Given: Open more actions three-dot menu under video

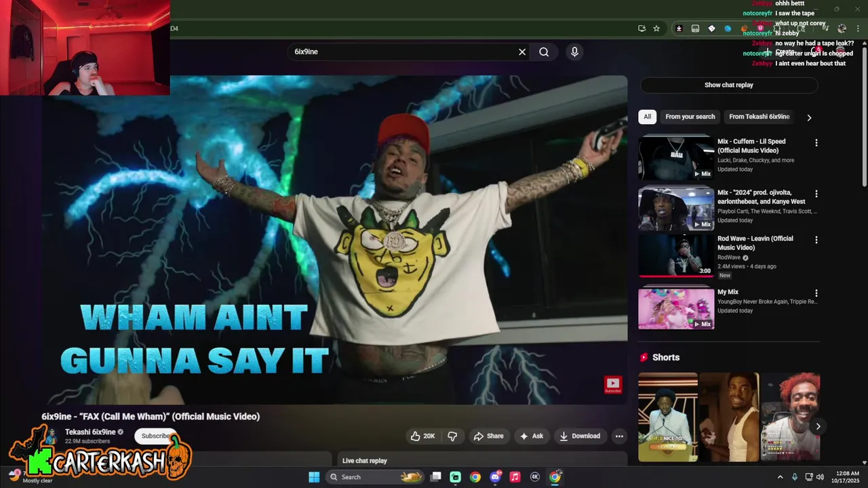Looking at the screenshot, I should point(619,436).
